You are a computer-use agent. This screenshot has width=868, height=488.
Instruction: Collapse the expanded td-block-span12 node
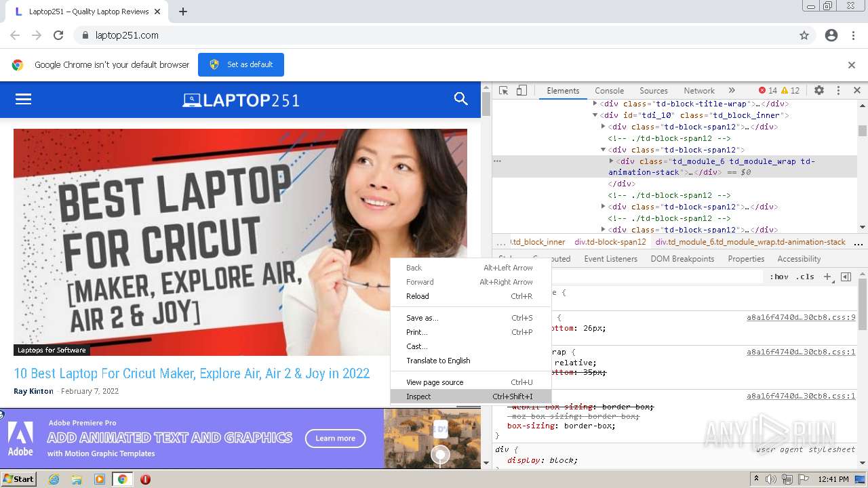[604, 150]
